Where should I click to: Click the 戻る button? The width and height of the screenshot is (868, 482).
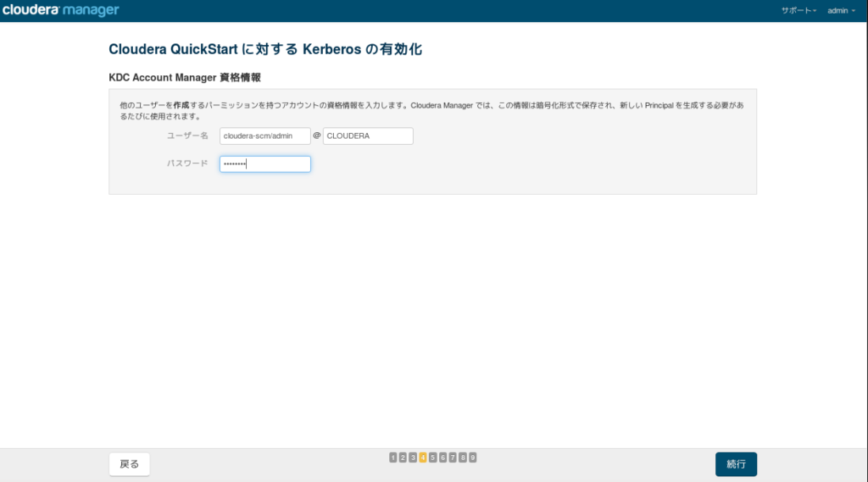point(130,464)
